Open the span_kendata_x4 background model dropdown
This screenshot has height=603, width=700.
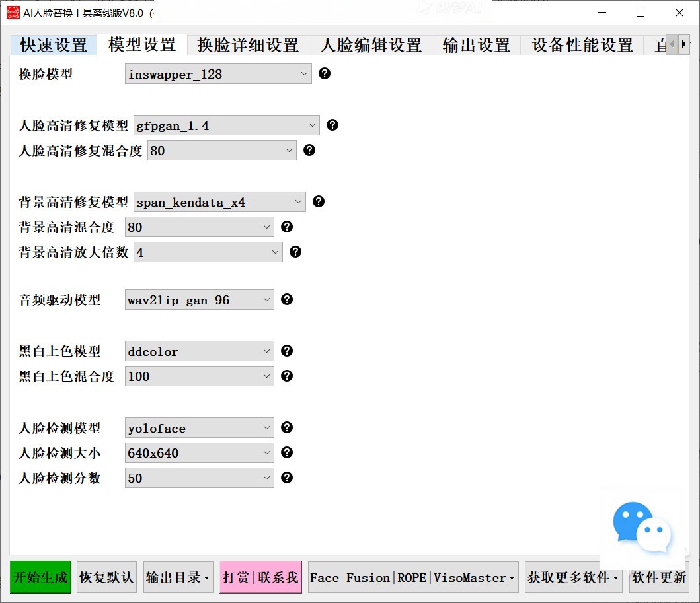pyautogui.click(x=219, y=202)
